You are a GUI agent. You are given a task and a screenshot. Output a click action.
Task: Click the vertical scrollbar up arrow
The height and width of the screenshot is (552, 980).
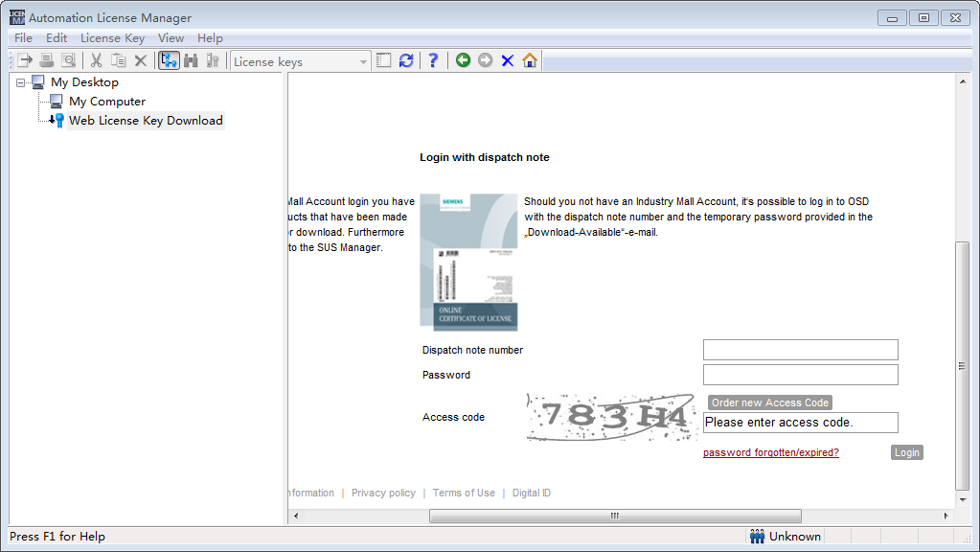[963, 81]
